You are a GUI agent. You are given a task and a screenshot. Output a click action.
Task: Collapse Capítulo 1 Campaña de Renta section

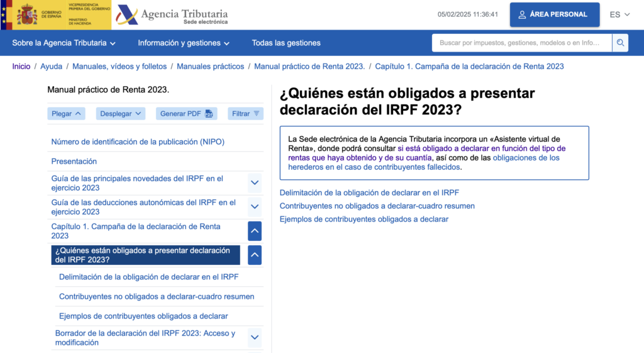pyautogui.click(x=255, y=231)
